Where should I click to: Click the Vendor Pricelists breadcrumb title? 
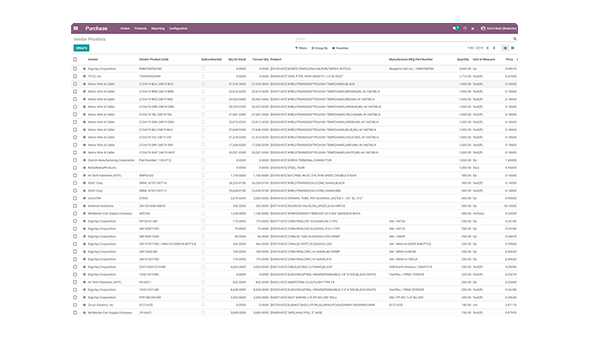point(90,39)
